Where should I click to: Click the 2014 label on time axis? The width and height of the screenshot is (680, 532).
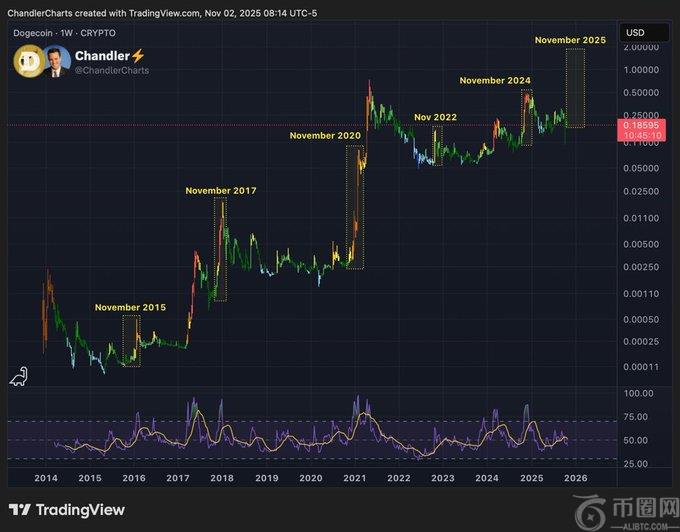click(46, 478)
